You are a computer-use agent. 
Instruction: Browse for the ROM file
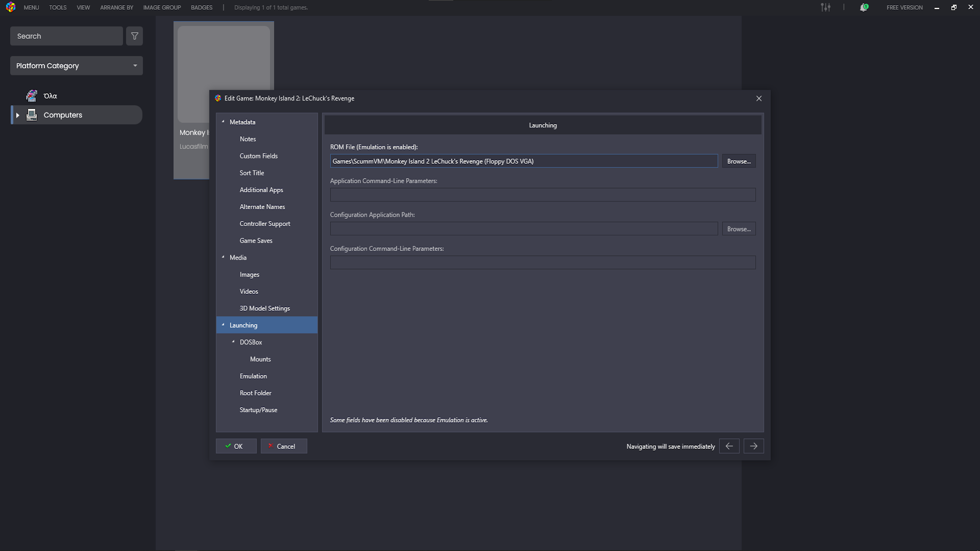(x=739, y=161)
